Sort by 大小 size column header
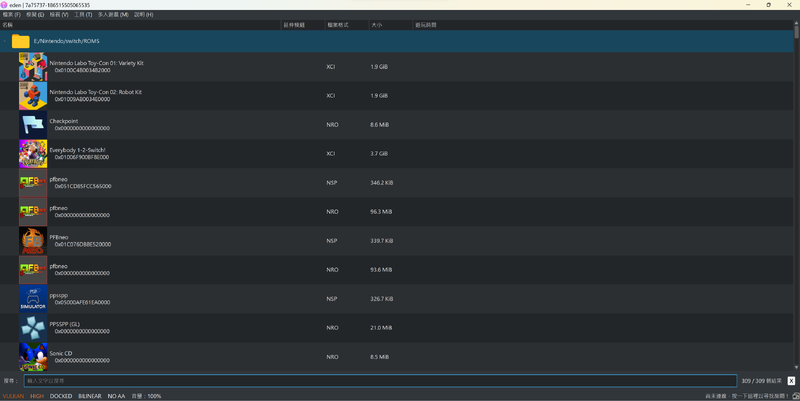The height and width of the screenshot is (401, 800). pyautogui.click(x=391, y=24)
